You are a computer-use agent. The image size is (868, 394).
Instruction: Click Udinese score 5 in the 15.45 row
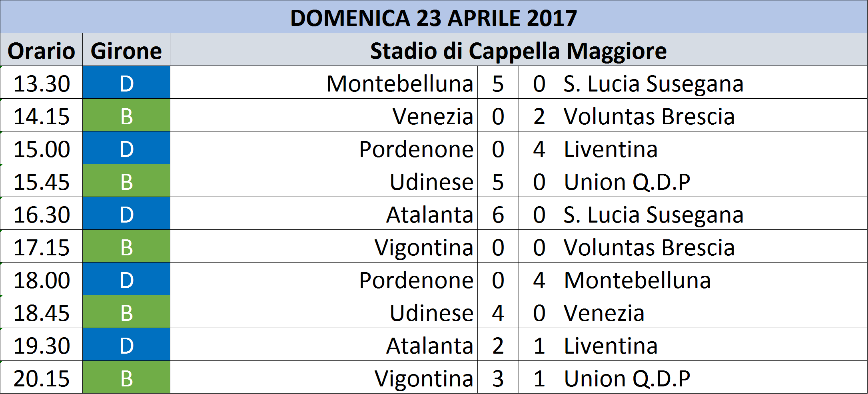coord(498,181)
